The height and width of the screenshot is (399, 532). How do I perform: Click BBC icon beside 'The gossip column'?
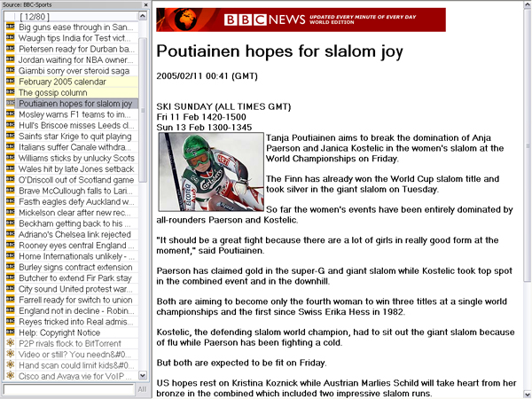(x=10, y=92)
